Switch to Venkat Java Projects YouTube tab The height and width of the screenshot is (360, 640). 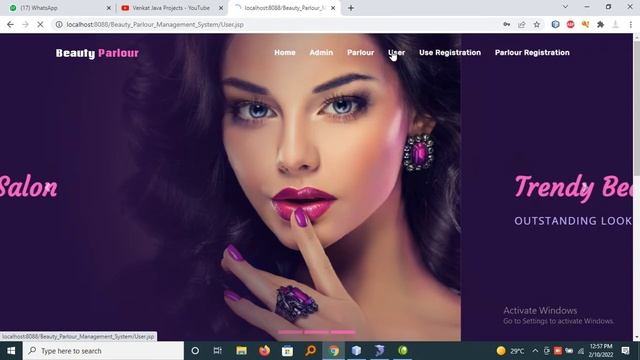tap(171, 8)
